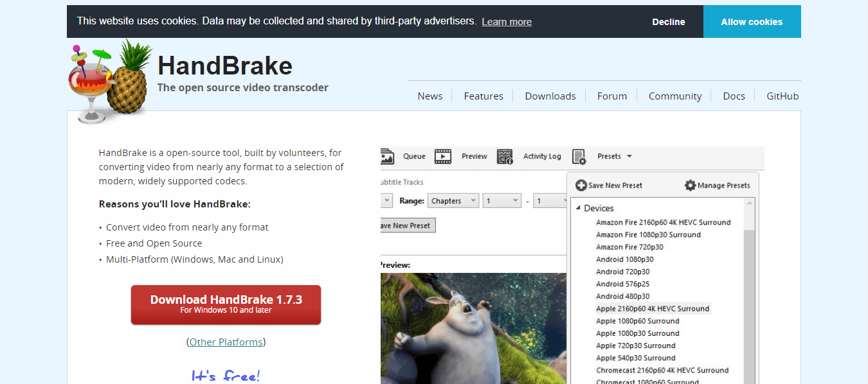Viewport: 868px width, 384px height.
Task: Click the Queue icon in the toolbar
Action: point(387,157)
